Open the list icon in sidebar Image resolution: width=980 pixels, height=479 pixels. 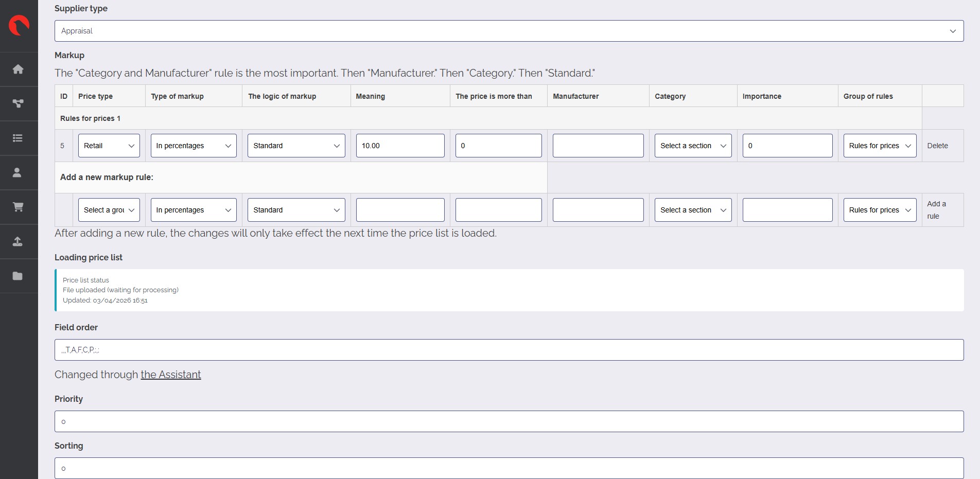point(18,138)
